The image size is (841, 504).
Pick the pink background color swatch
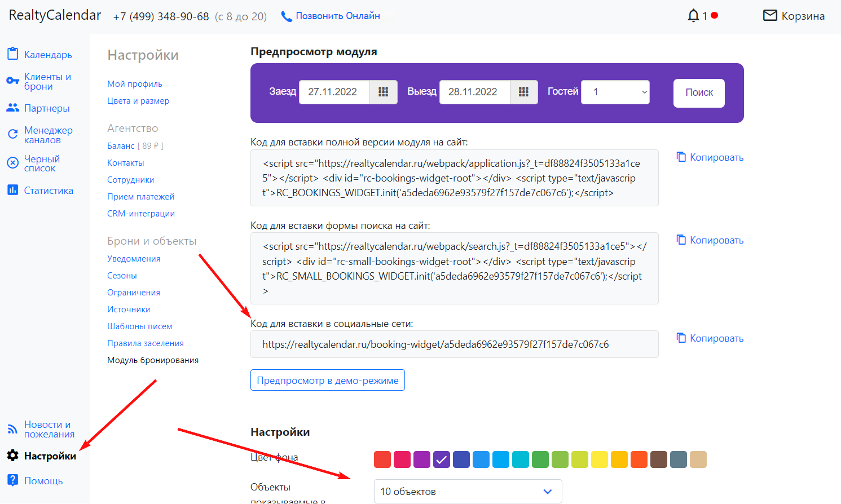(402, 459)
